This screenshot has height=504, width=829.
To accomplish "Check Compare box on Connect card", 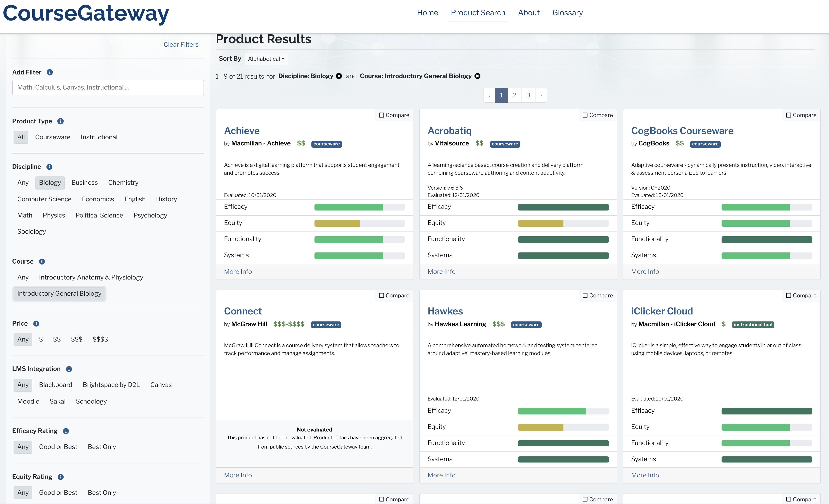I will (382, 295).
